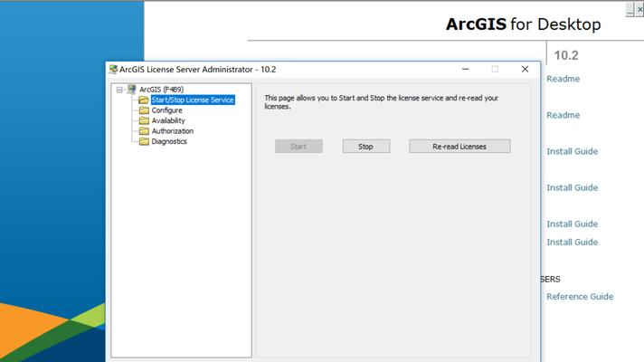The image size is (644, 362).
Task: Click the License Server Administrator title bar icon
Action: [113, 69]
